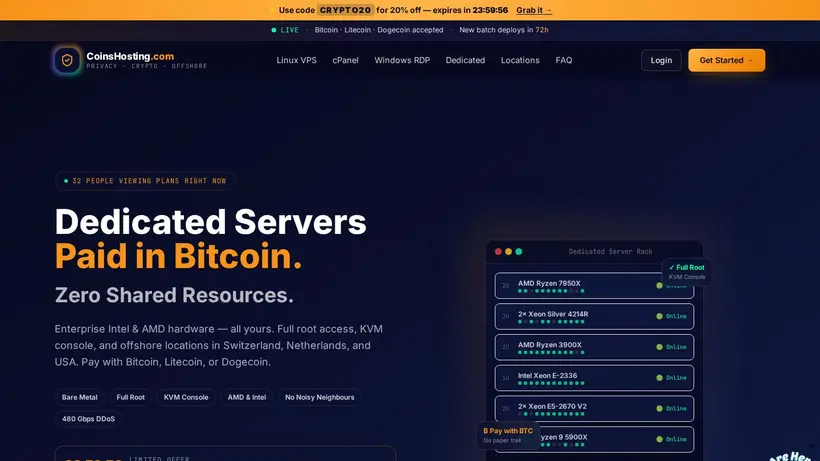The width and height of the screenshot is (820, 461).
Task: Select the Intel Xeon E-2336 server row
Action: click(x=594, y=378)
